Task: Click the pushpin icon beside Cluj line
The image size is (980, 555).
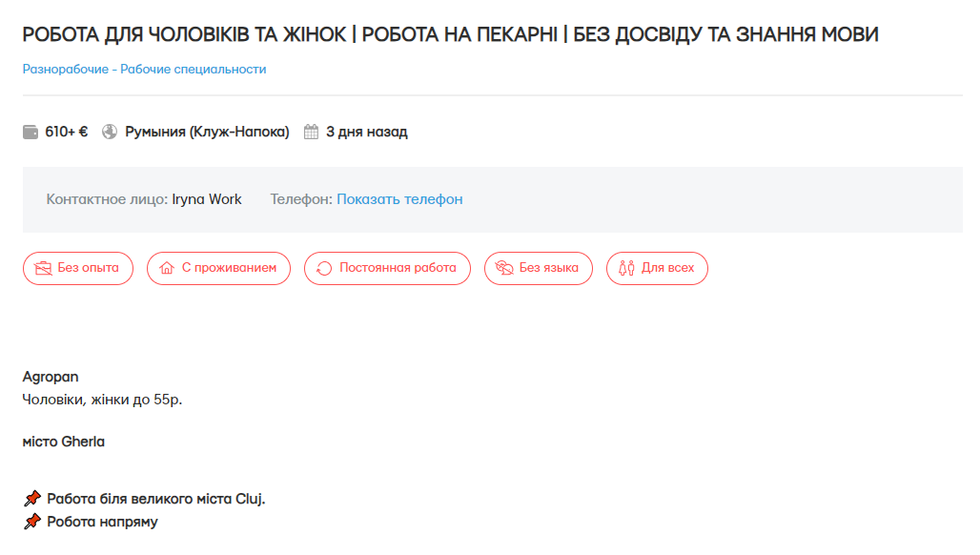Action: click(32, 499)
